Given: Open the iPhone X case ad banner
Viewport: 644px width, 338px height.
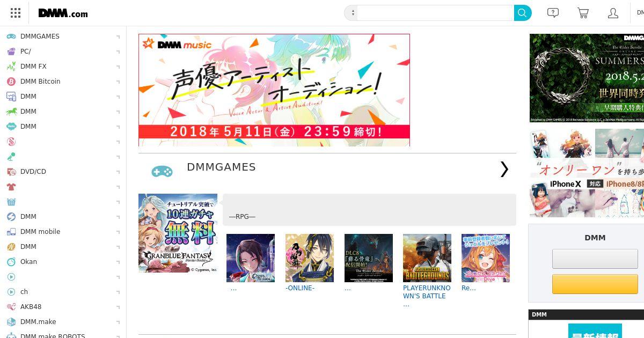Looking at the screenshot, I should click(x=587, y=173).
